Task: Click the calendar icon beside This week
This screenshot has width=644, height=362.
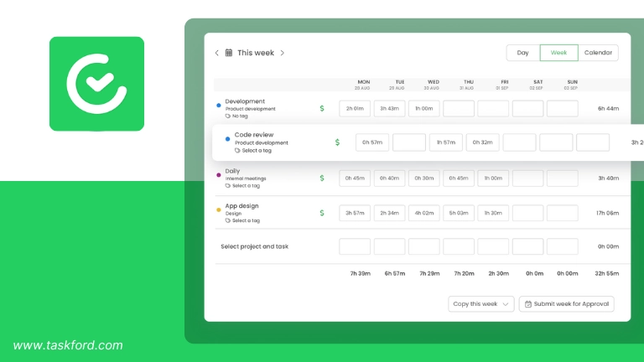Action: [229, 53]
